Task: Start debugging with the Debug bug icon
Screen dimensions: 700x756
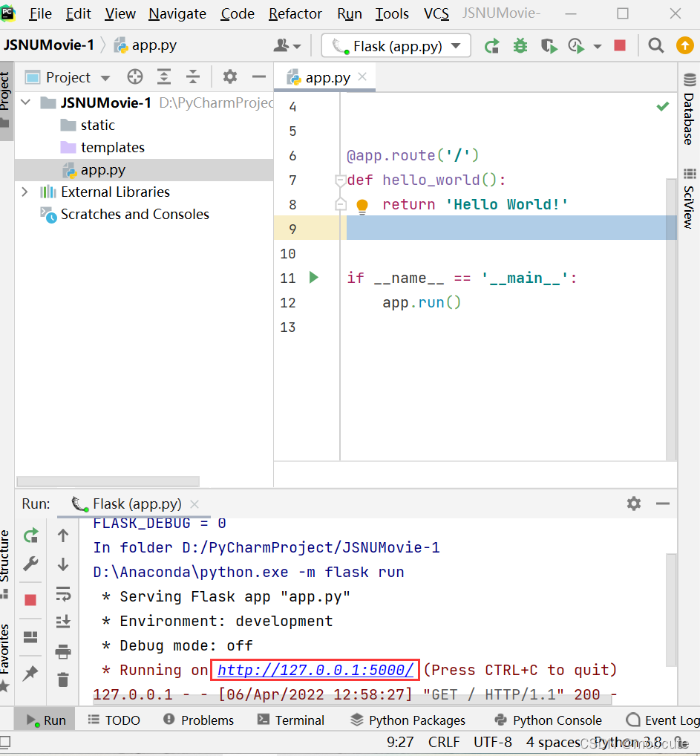Action: click(520, 45)
